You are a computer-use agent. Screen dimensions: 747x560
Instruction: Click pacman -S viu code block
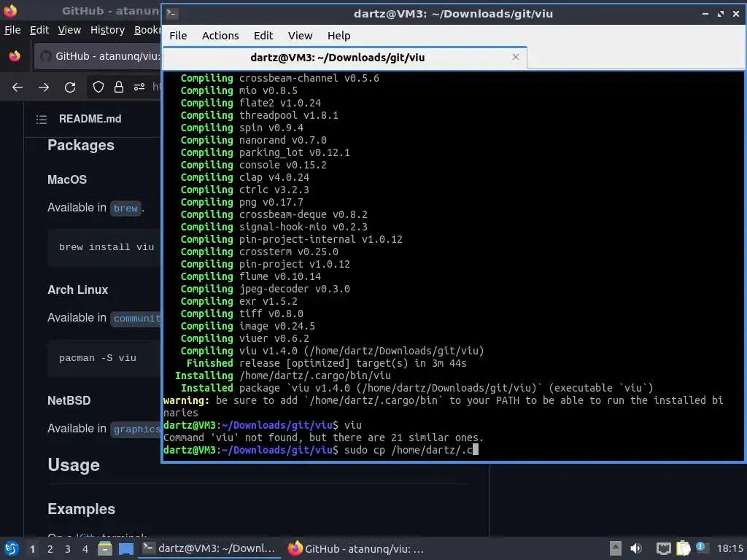104,357
